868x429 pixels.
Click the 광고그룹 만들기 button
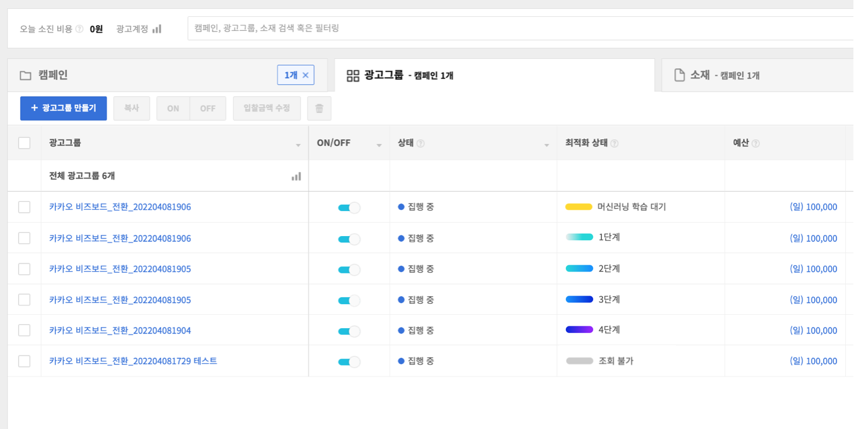point(64,108)
